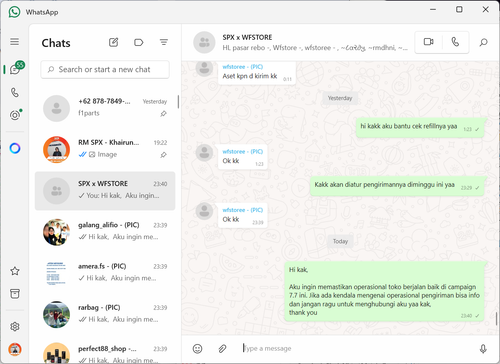Click galang_alifio profile picture
The width and height of the screenshot is (500, 364).
(x=56, y=232)
